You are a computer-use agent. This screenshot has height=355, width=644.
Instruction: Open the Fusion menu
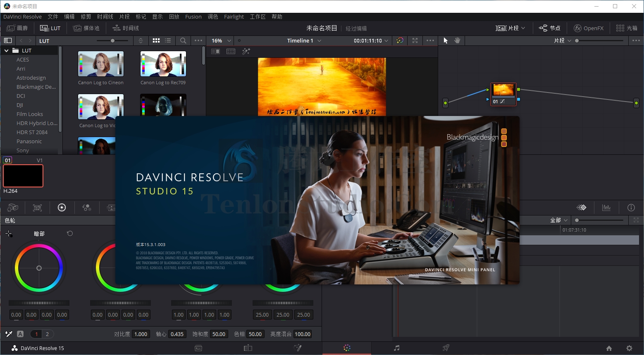(x=193, y=17)
